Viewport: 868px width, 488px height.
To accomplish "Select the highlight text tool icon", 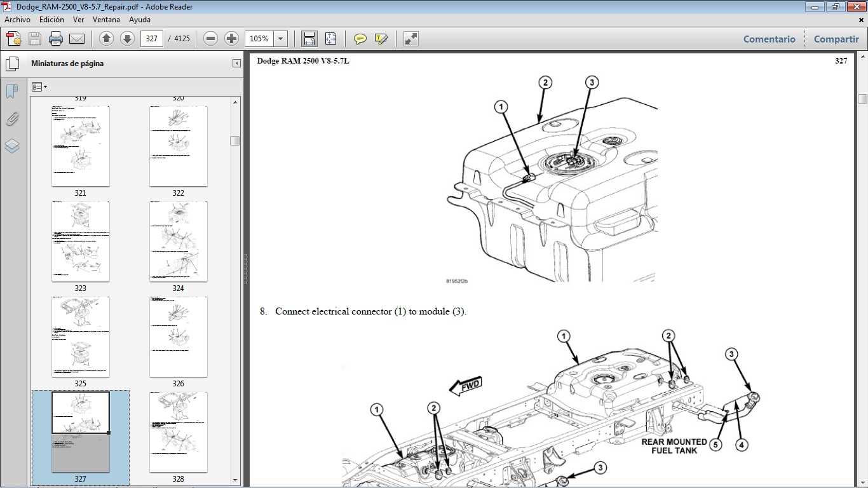I will [x=381, y=39].
